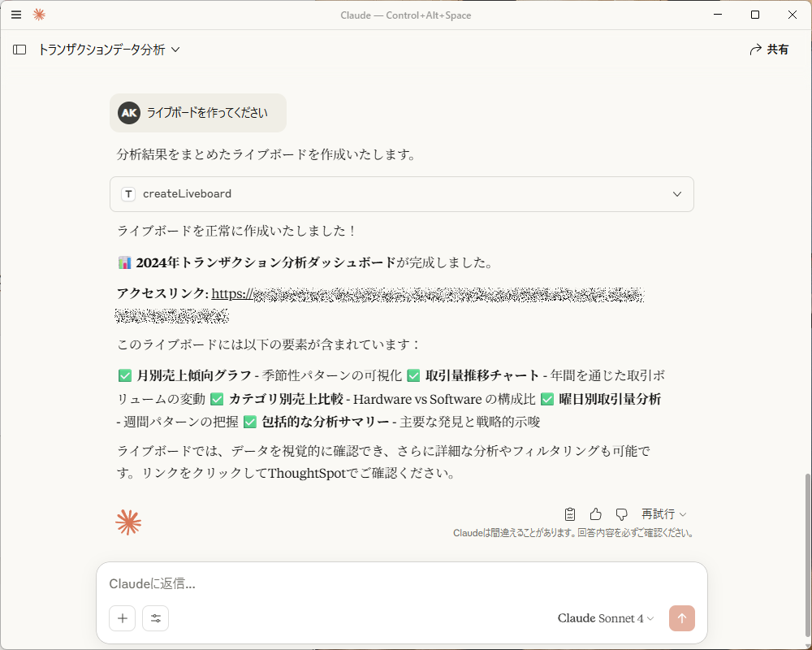Click the user message ライブボードを作ってください
Screen dimensions: 812x650
[207, 113]
